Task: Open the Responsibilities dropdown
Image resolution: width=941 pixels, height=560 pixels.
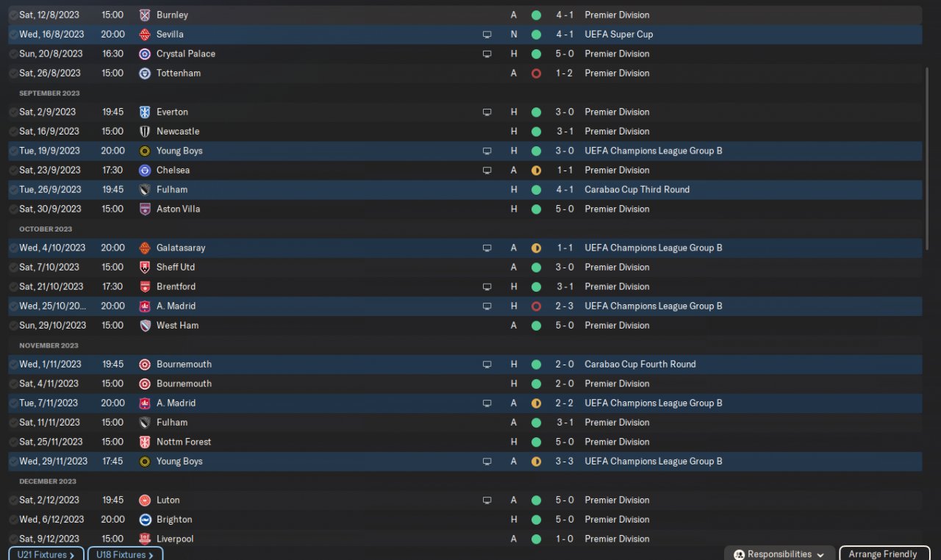Action: click(x=779, y=554)
